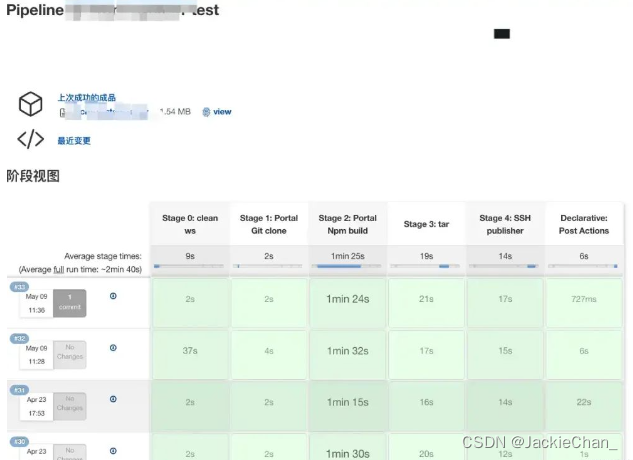Open the 22s Post Actions cell for #31
This screenshot has height=460, width=633.
click(x=584, y=406)
